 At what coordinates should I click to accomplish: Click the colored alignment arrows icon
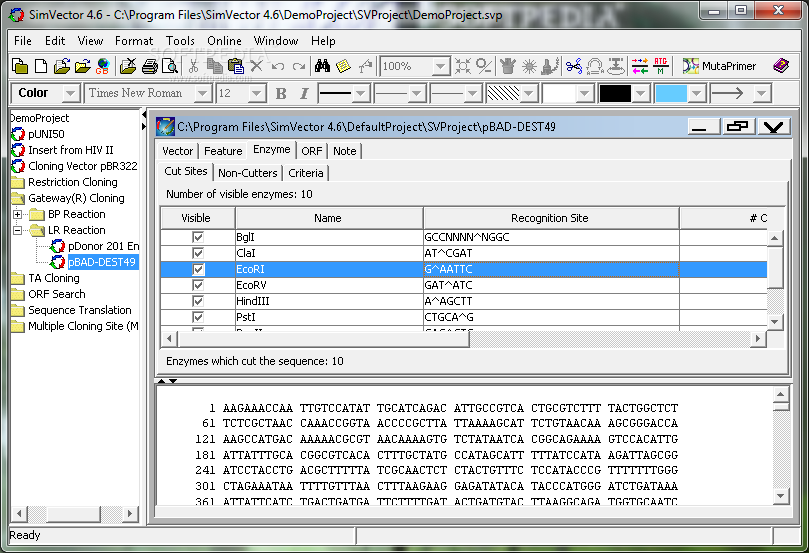[640, 66]
